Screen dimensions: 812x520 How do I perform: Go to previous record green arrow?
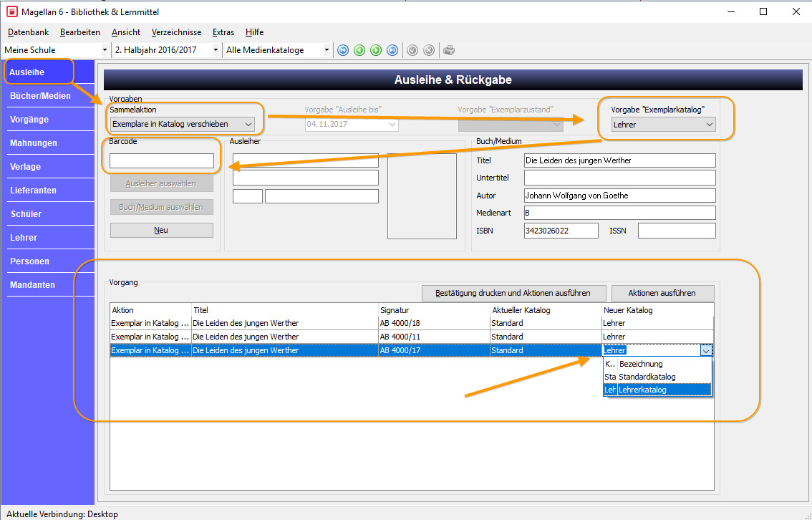[359, 50]
